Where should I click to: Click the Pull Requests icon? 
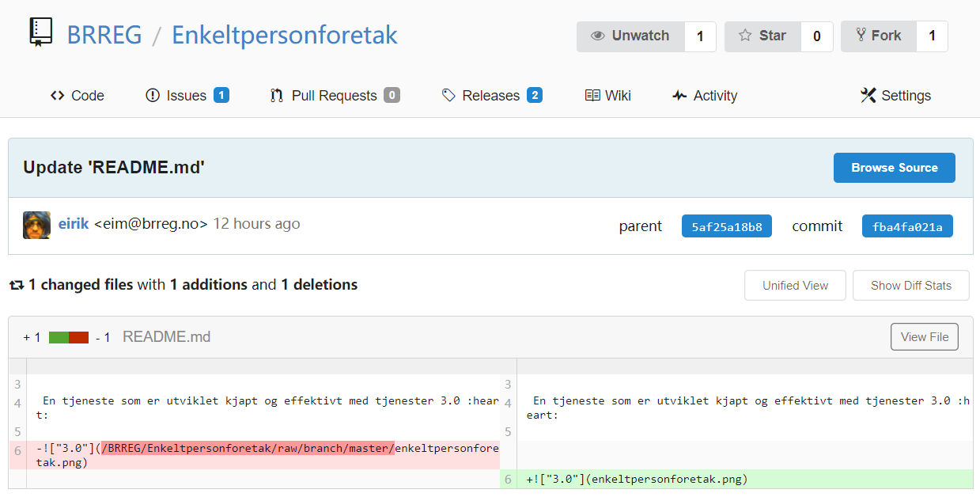[277, 96]
